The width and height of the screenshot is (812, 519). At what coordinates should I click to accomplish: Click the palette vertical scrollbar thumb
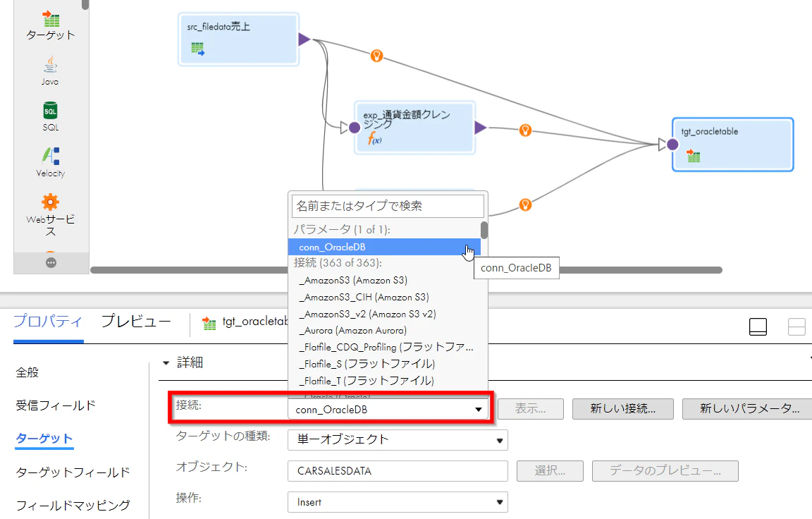coord(85,4)
